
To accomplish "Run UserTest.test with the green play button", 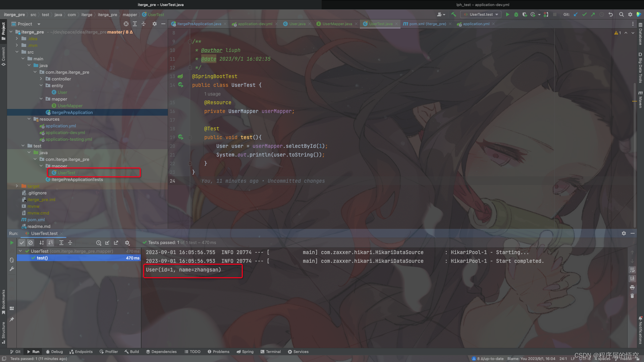I will tap(507, 14).
